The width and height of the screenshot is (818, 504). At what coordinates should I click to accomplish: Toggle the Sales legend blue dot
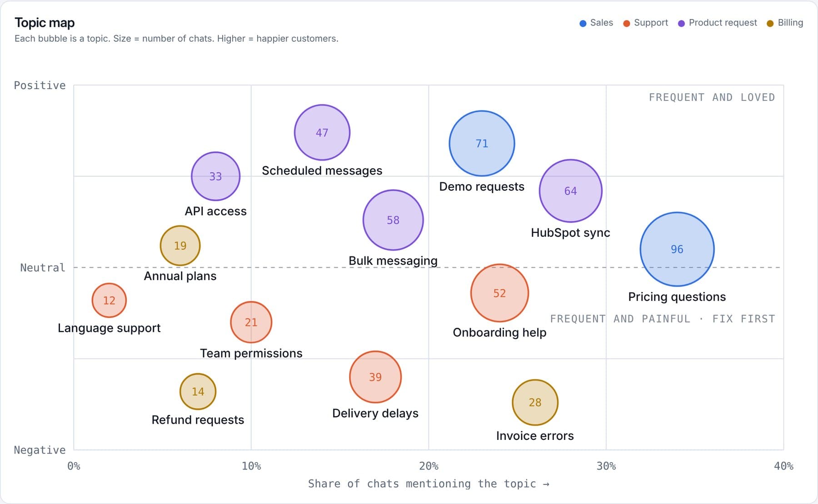[583, 23]
